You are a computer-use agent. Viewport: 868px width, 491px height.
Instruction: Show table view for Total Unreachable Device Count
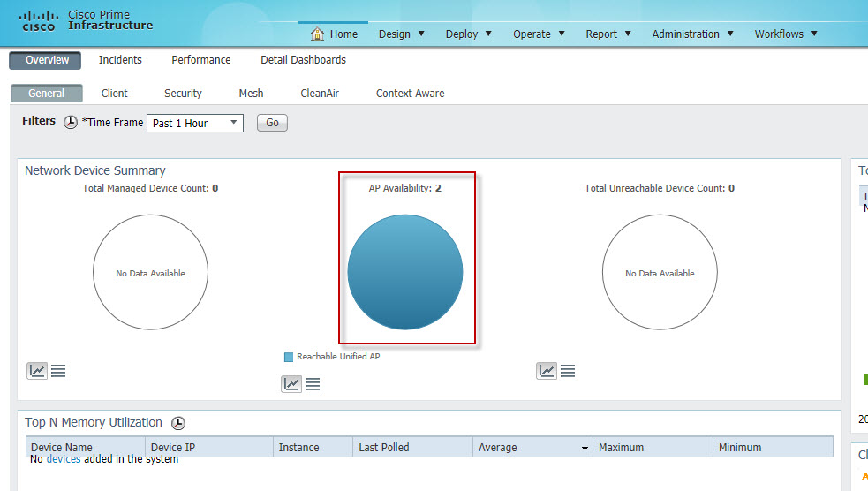(x=568, y=370)
